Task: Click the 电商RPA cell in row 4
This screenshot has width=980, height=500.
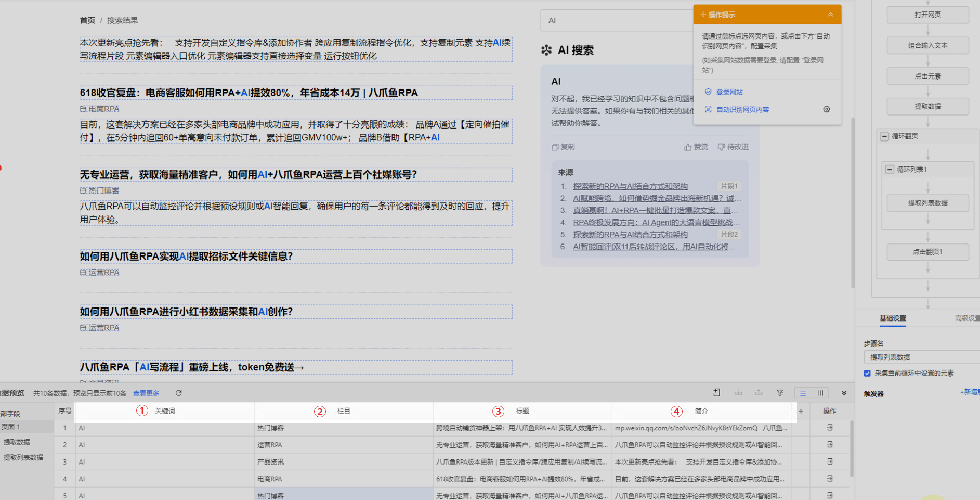Action: [344, 479]
